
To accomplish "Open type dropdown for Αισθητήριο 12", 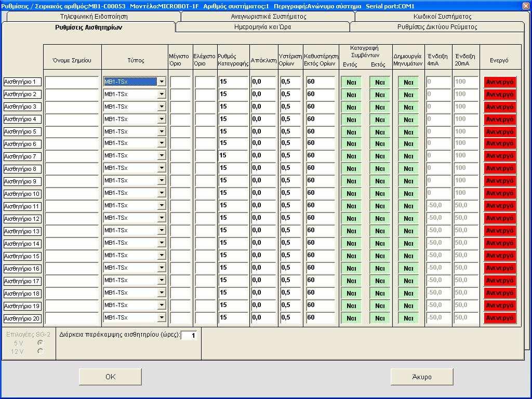I will tap(162, 218).
